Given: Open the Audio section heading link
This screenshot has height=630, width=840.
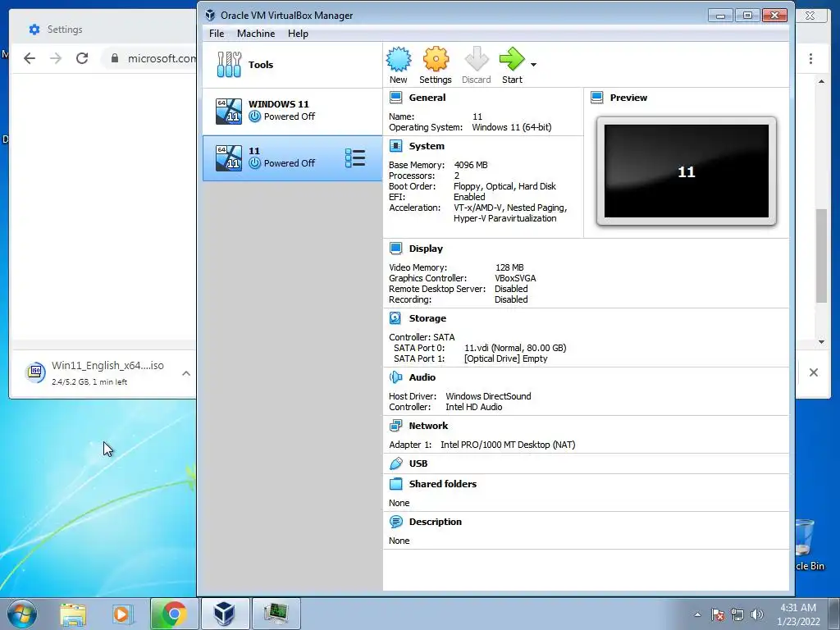Looking at the screenshot, I should [422, 377].
